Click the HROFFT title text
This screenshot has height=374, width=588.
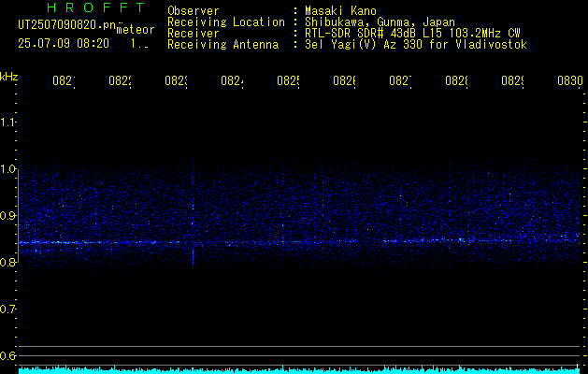click(96, 7)
